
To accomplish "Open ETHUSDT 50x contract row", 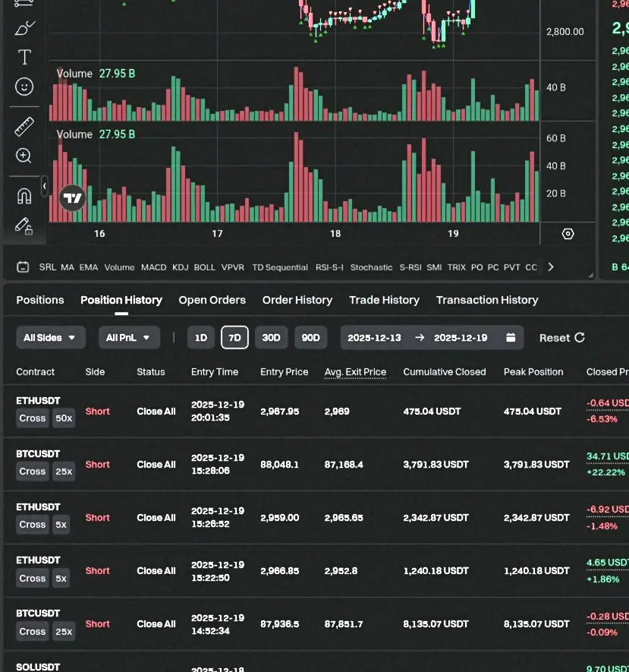I will 316,411.
